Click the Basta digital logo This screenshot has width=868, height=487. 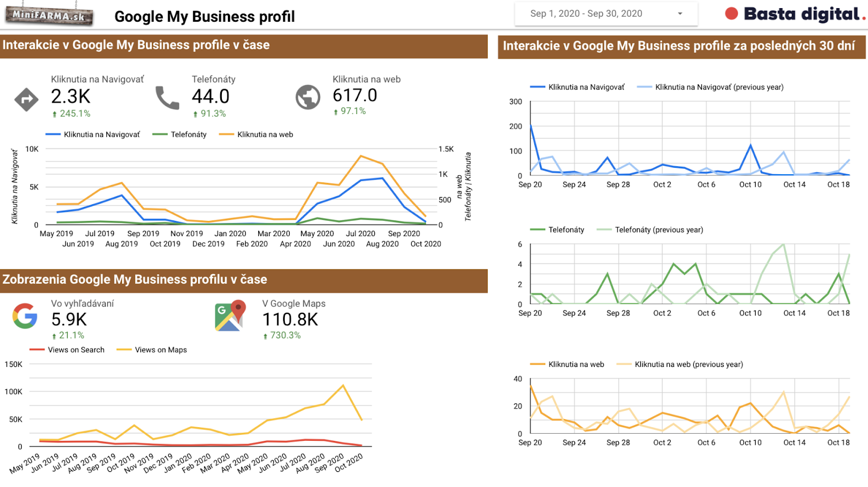pos(795,14)
